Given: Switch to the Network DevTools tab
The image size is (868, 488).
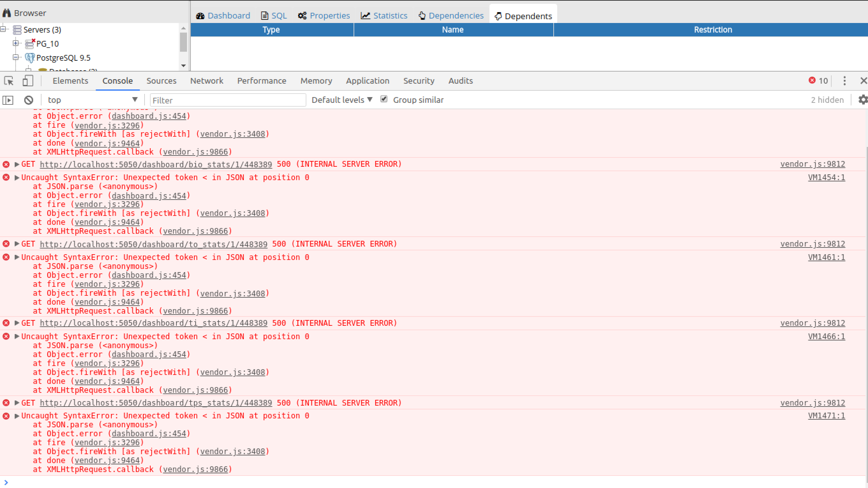Looking at the screenshot, I should [206, 81].
